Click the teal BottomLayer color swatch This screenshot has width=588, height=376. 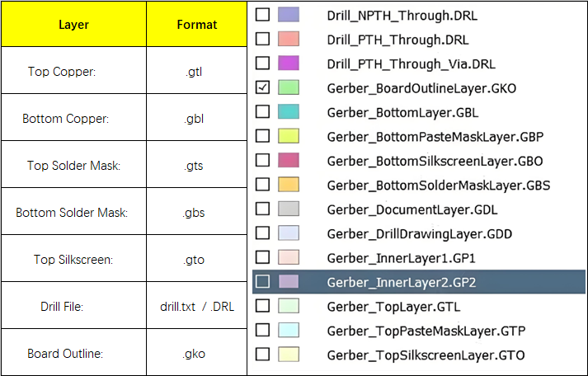click(x=289, y=112)
